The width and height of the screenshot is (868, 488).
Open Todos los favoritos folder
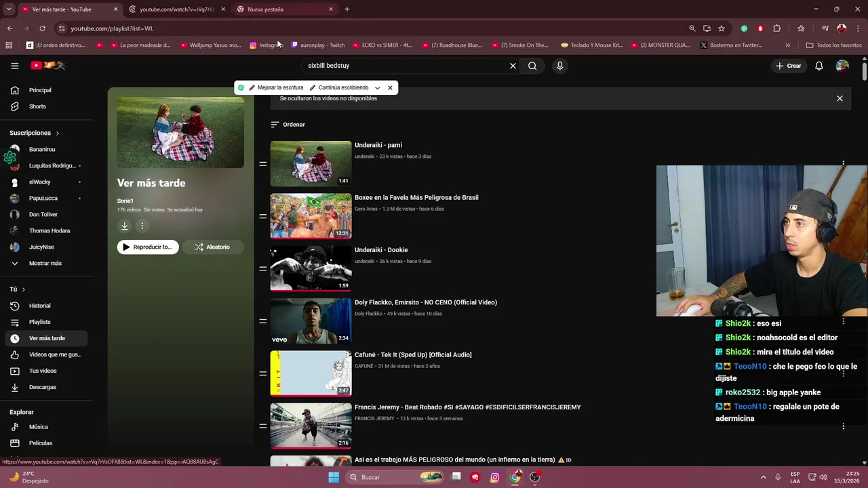[x=833, y=45]
